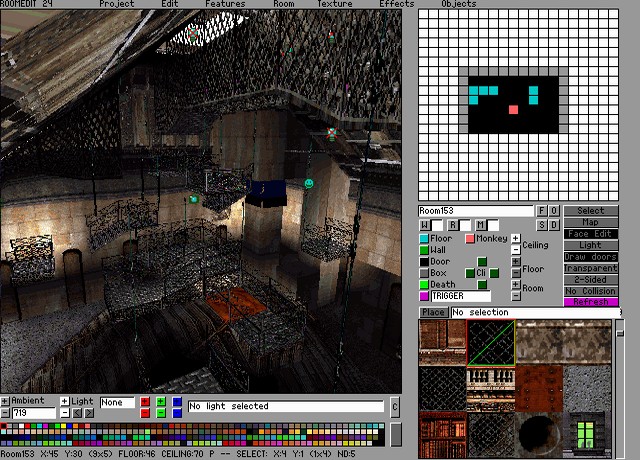Click the F button beside the room name

542,211
